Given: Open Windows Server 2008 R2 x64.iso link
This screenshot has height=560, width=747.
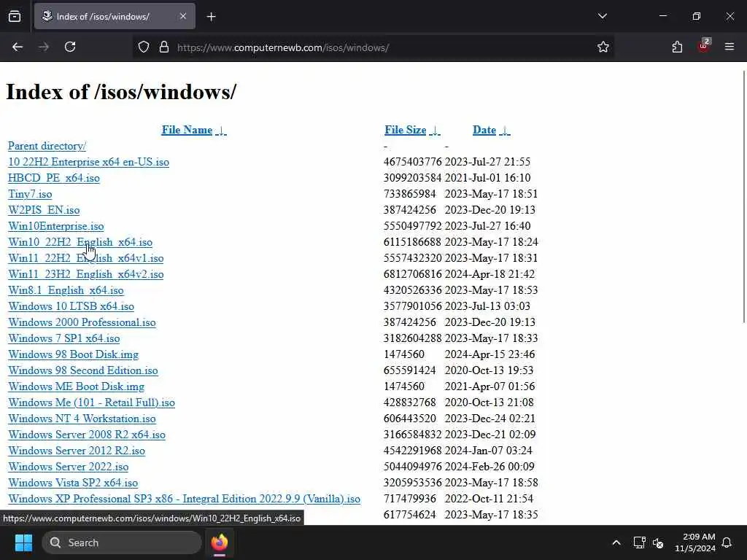Looking at the screenshot, I should (x=87, y=435).
